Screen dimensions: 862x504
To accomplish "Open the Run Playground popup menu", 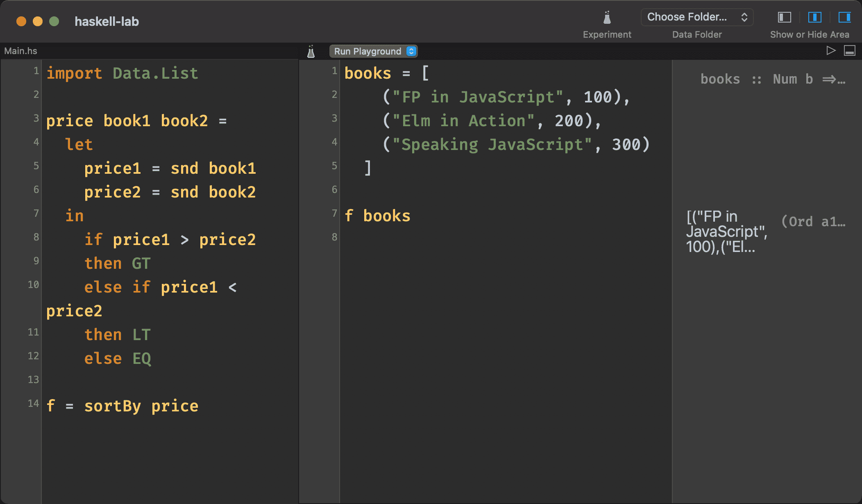I will point(373,51).
